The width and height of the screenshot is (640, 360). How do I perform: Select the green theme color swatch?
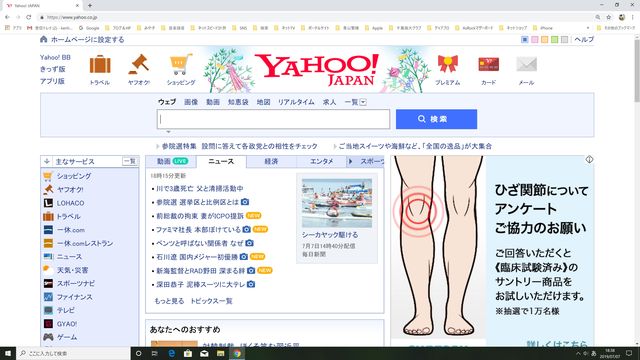(x=554, y=40)
